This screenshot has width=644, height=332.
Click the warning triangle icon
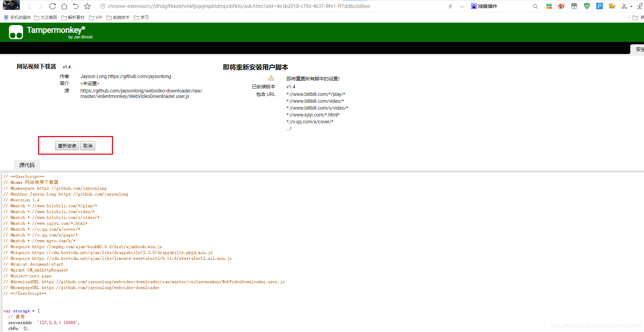click(271, 78)
